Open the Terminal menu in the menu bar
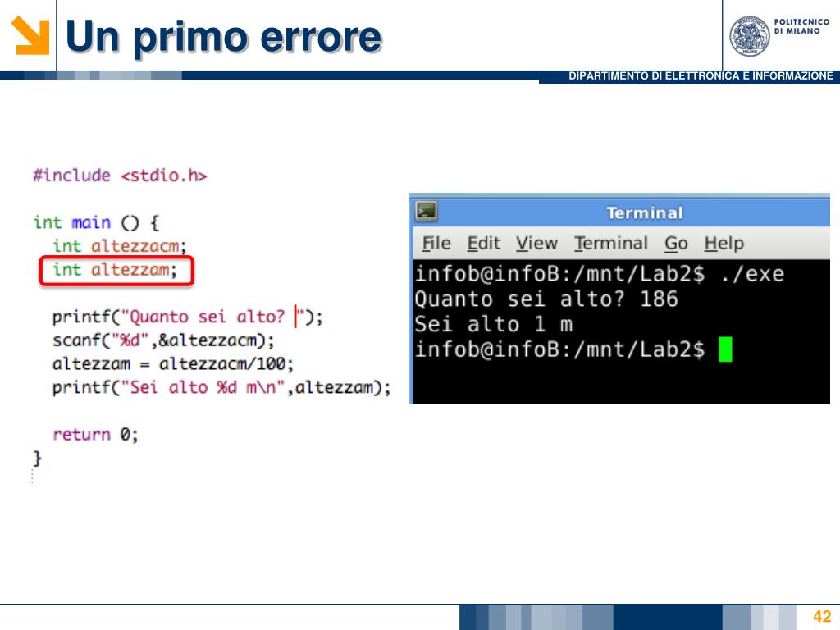 610,243
